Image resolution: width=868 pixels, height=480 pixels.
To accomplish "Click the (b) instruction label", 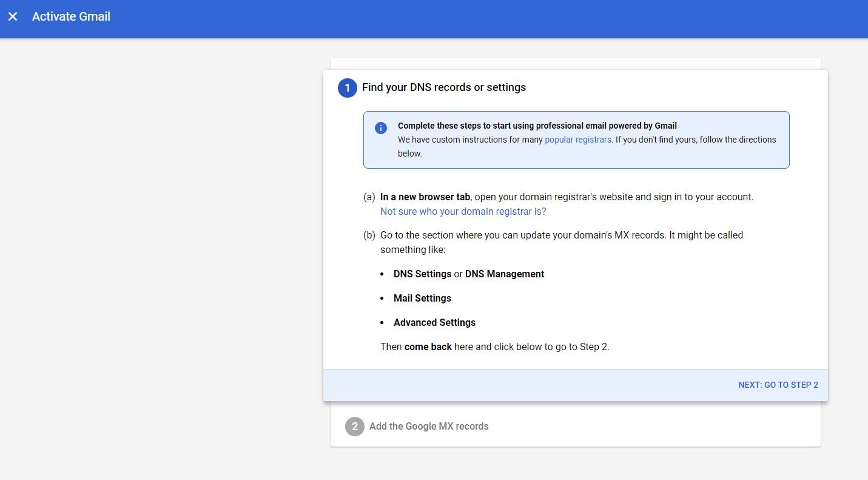I will (x=369, y=235).
